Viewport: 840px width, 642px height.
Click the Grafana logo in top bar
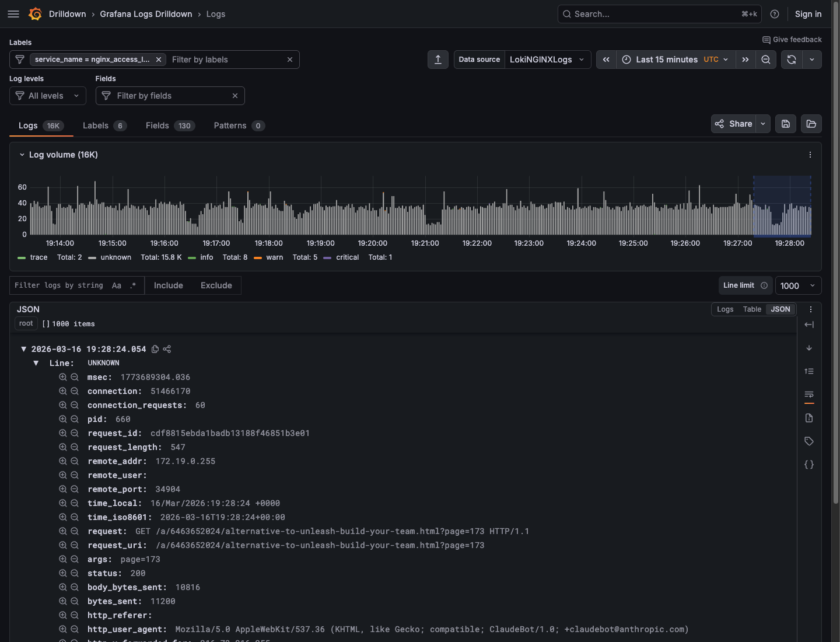(x=35, y=13)
